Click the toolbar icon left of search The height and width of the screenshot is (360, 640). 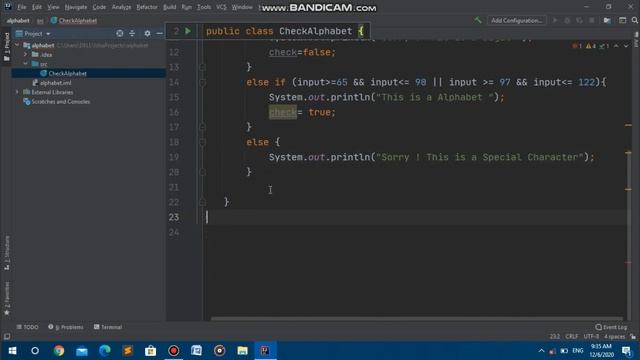(x=622, y=20)
